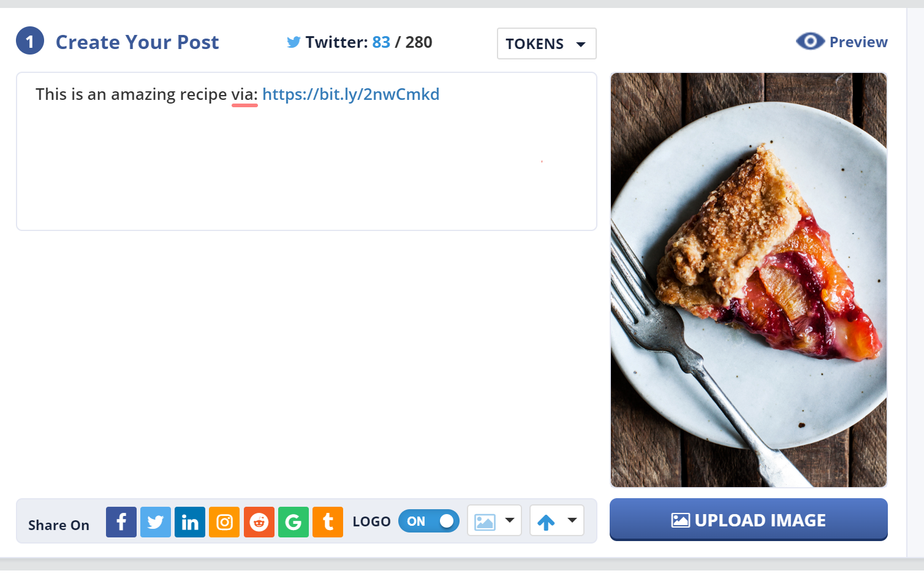Expand the up-arrow dropdown caret
924x576 pixels.
pos(572,520)
